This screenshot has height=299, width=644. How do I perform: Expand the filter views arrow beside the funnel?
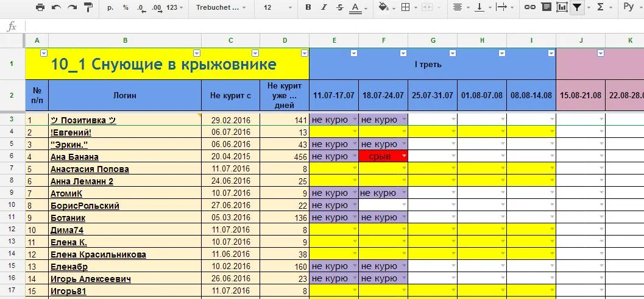pos(589,7)
